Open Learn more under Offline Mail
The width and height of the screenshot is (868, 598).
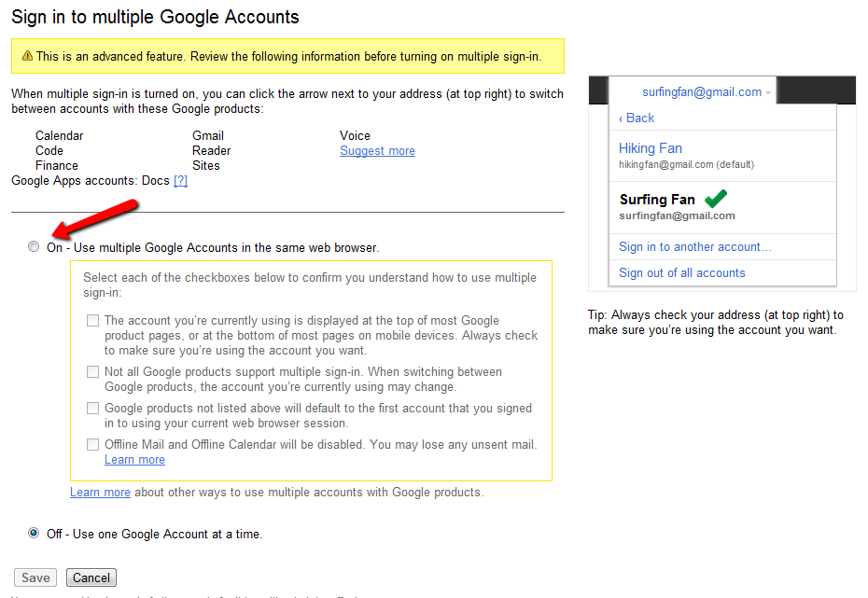click(x=134, y=459)
